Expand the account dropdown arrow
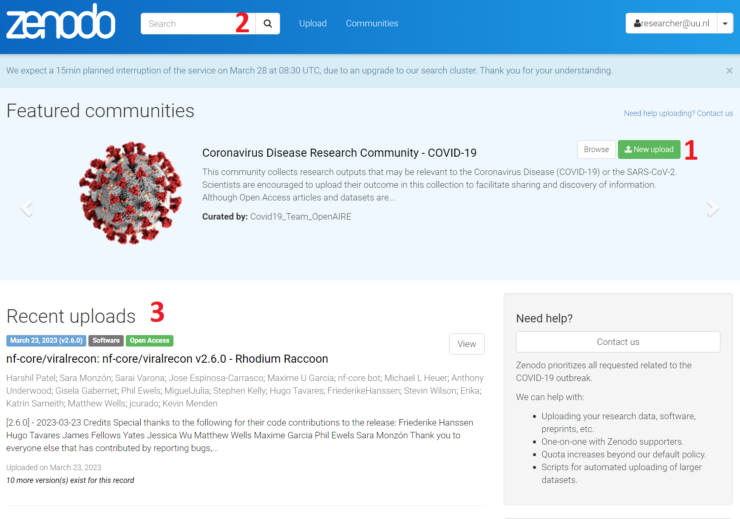Viewport: 740px width, 519px height. (725, 23)
